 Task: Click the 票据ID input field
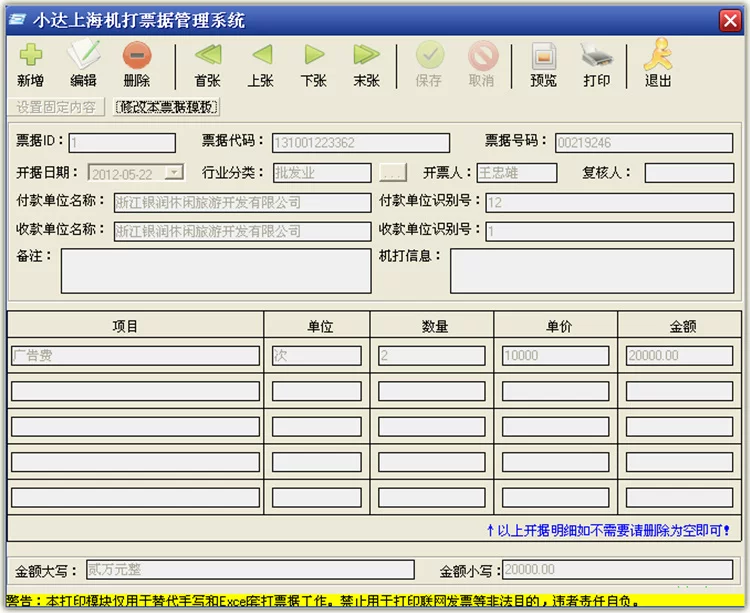point(122,142)
